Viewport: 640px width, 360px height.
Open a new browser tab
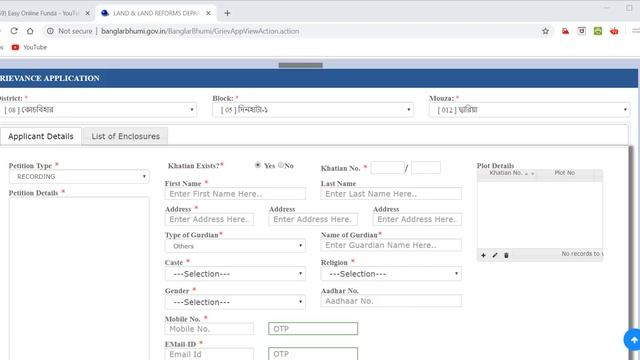[227, 13]
